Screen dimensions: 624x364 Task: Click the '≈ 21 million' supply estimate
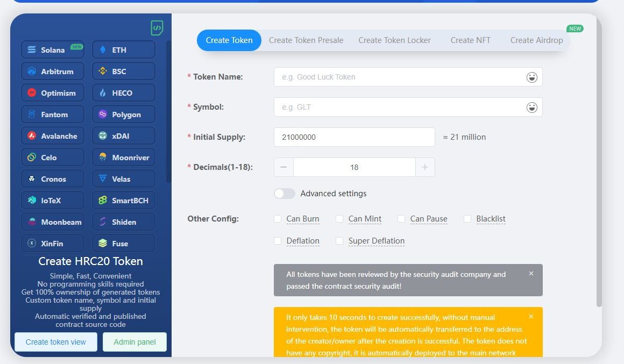[x=464, y=137]
